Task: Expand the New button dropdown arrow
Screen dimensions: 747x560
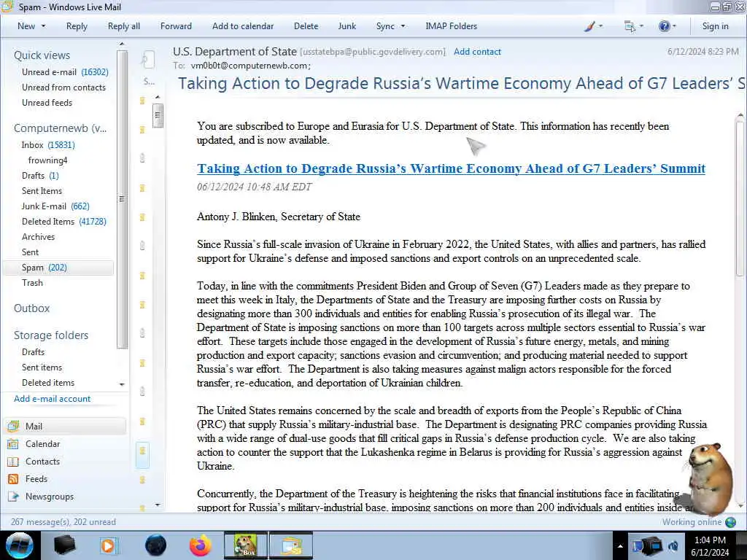Action: point(43,26)
